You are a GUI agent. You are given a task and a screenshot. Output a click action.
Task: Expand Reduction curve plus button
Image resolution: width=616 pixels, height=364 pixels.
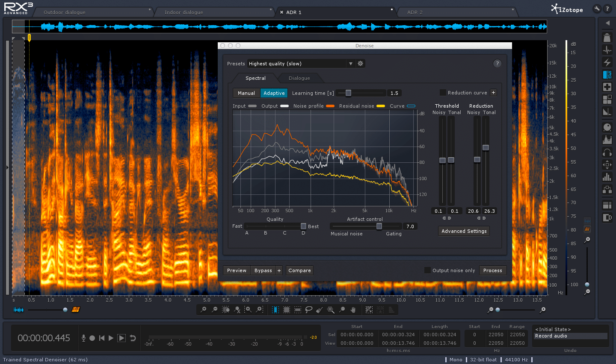point(493,93)
